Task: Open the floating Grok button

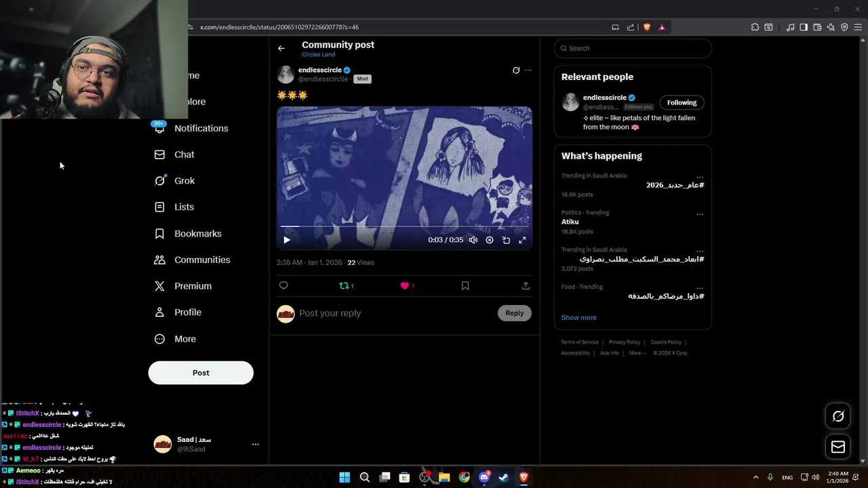Action: tap(838, 416)
